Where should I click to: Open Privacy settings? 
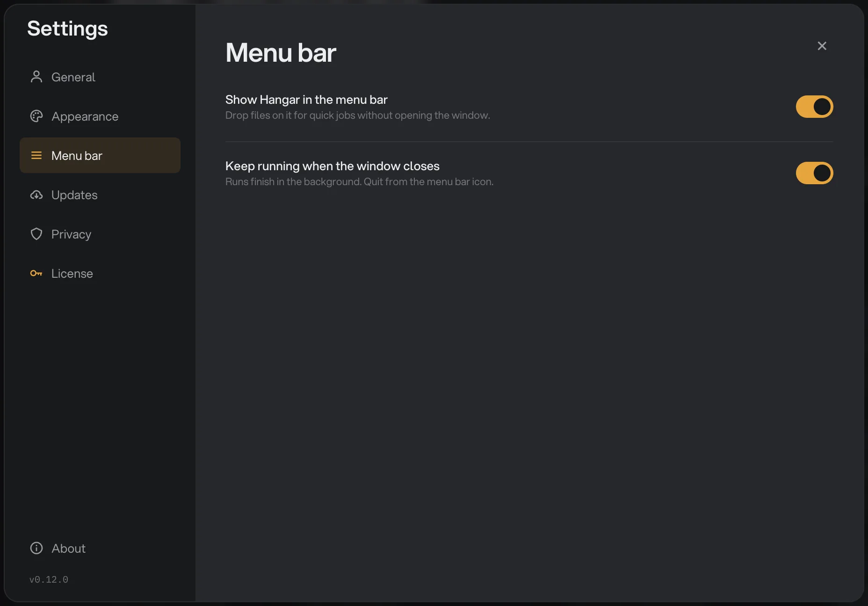tap(100, 234)
